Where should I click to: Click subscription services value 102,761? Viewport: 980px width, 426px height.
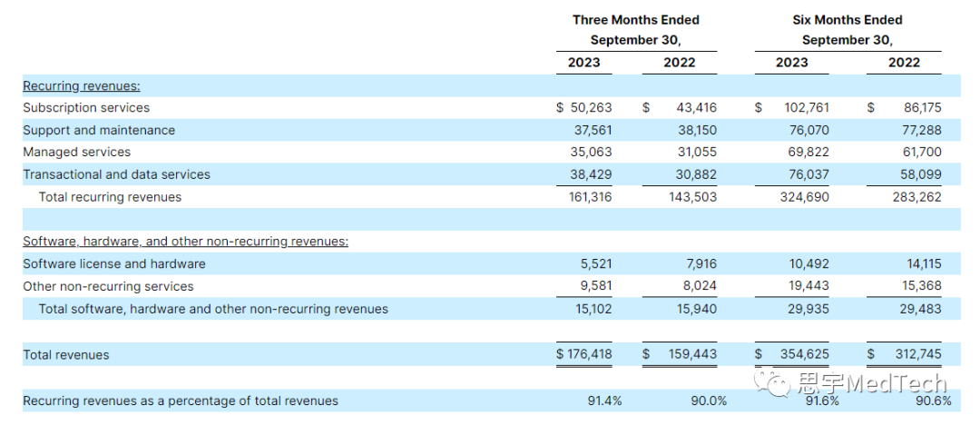click(x=807, y=107)
